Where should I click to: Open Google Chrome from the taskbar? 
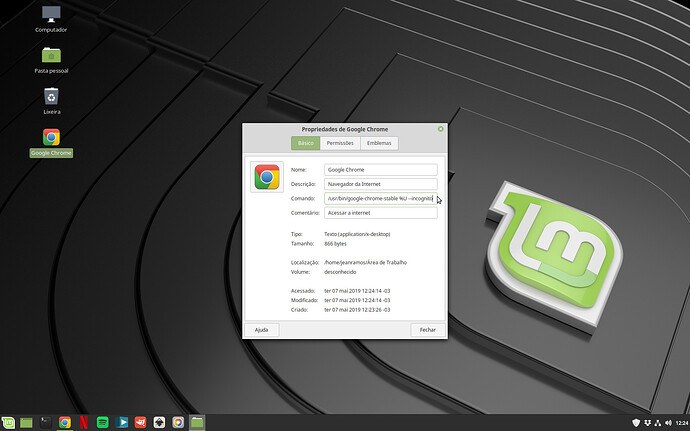65,423
